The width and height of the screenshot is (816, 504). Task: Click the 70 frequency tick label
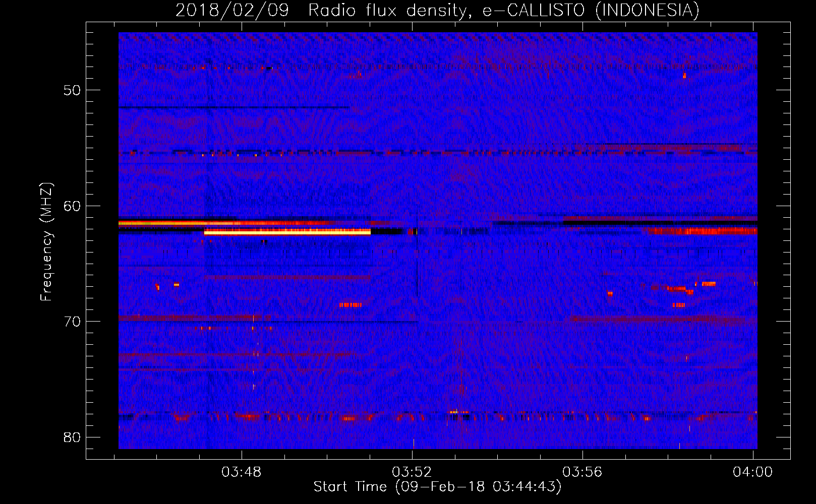[72, 321]
